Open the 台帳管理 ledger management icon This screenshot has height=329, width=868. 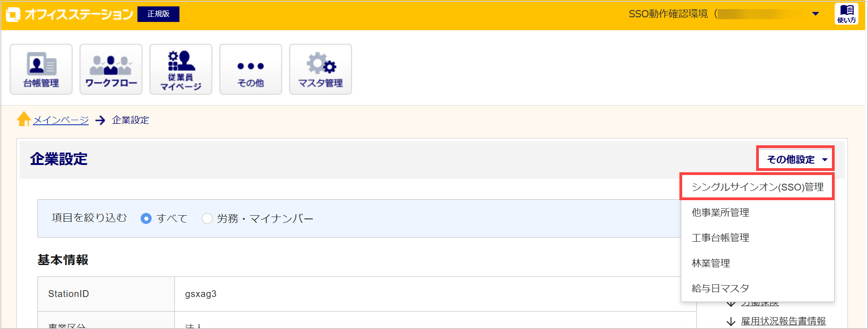point(41,69)
